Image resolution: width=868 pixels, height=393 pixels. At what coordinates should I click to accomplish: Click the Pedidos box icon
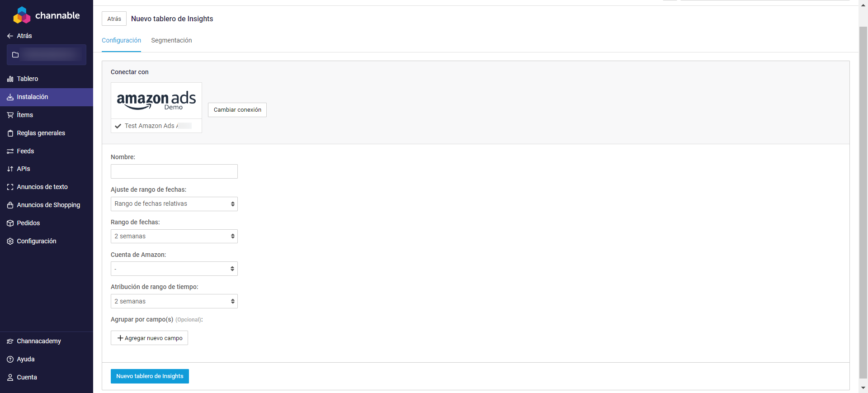tap(10, 223)
